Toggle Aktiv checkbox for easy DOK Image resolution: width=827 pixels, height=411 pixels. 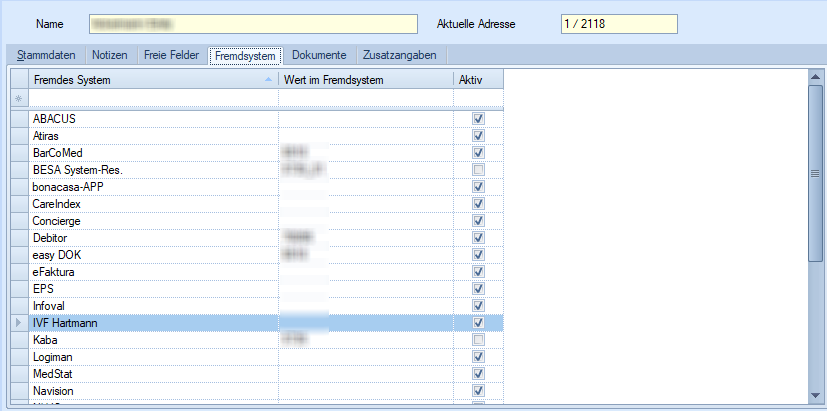tap(478, 255)
